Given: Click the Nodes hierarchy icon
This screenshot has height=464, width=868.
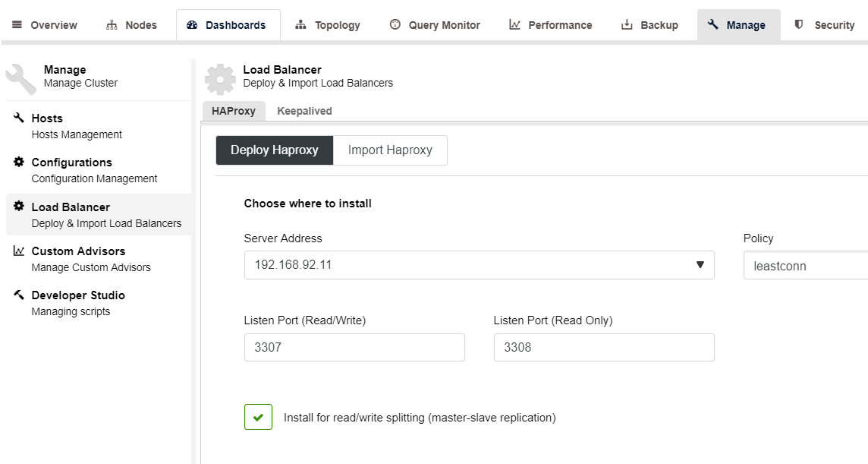Looking at the screenshot, I should (x=112, y=25).
